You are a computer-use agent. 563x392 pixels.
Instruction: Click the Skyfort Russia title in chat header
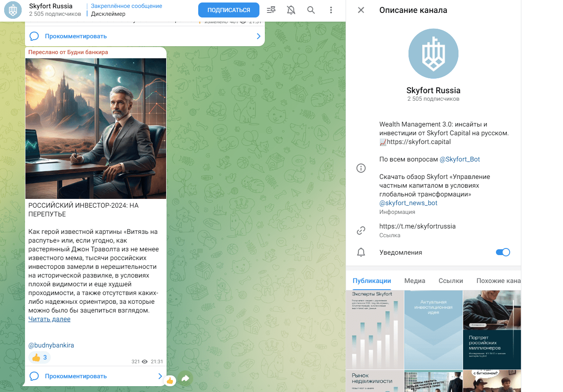(x=51, y=6)
